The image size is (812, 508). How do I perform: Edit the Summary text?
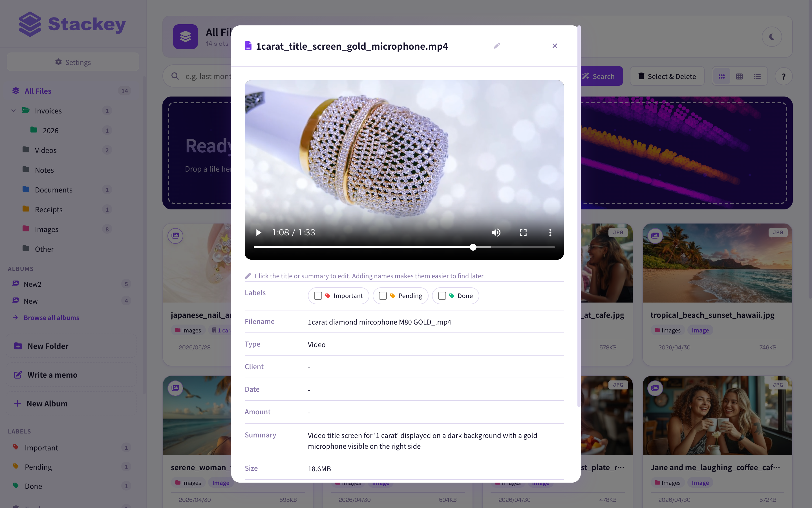422,441
